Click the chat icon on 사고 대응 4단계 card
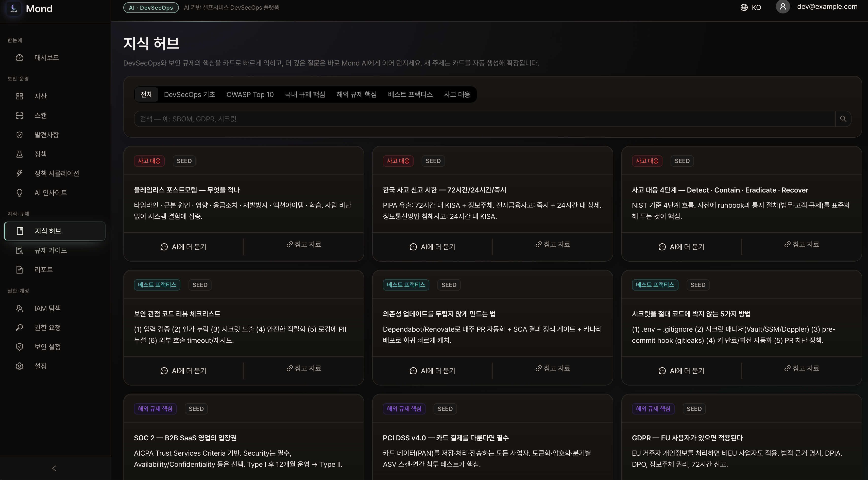The width and height of the screenshot is (868, 480). pyautogui.click(x=662, y=247)
